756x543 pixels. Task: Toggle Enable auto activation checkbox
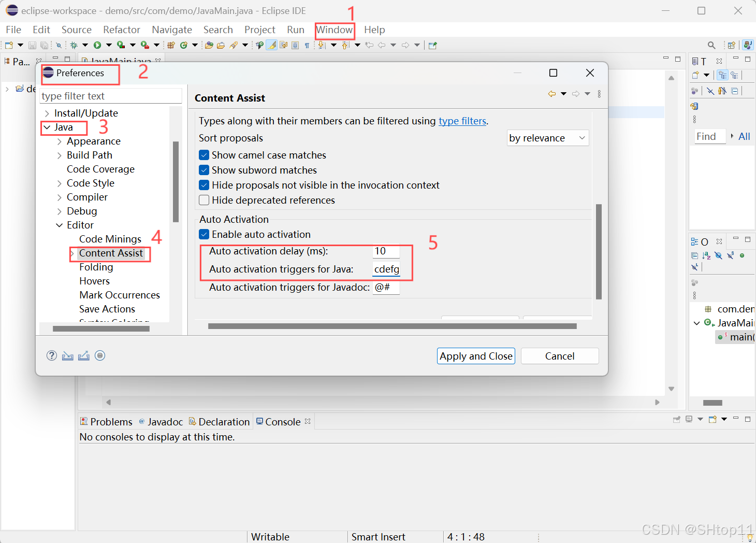pyautogui.click(x=204, y=234)
